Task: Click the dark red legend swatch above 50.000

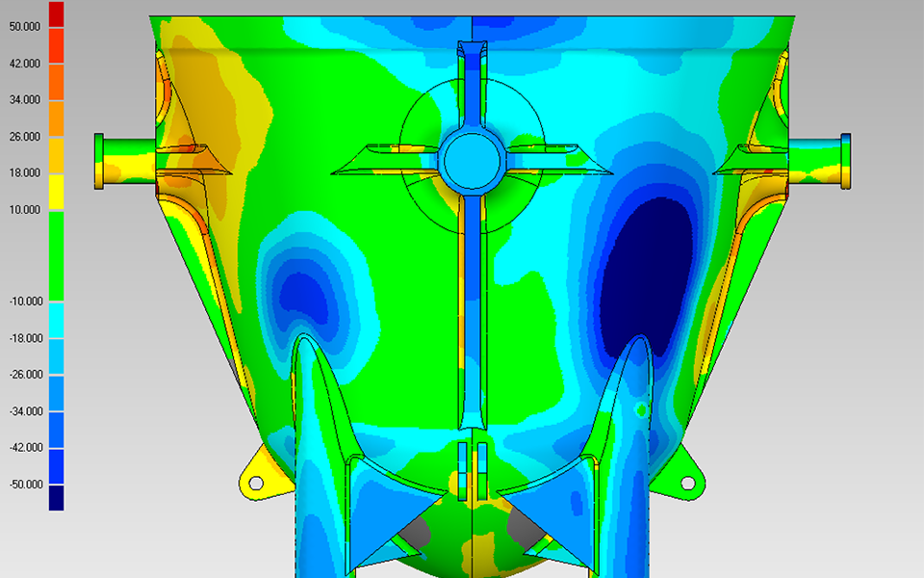Action: coord(56,14)
